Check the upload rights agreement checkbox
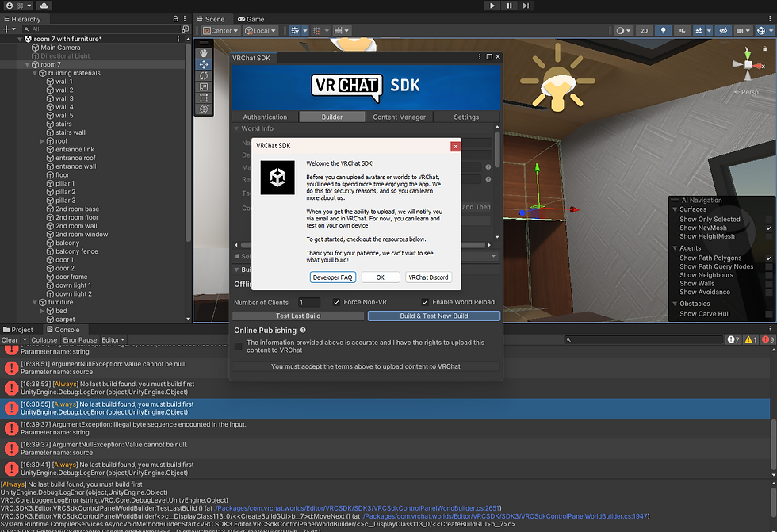 239,346
